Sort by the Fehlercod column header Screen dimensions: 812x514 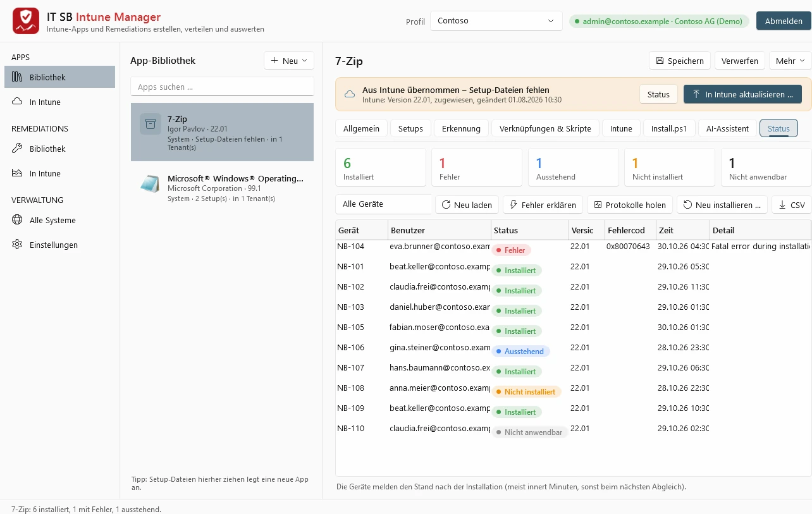point(629,230)
